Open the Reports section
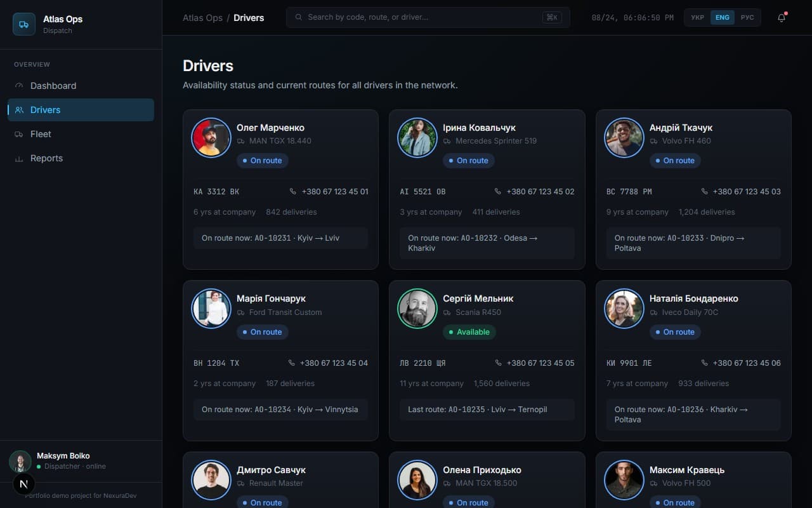This screenshot has height=508, width=812. (x=81, y=158)
